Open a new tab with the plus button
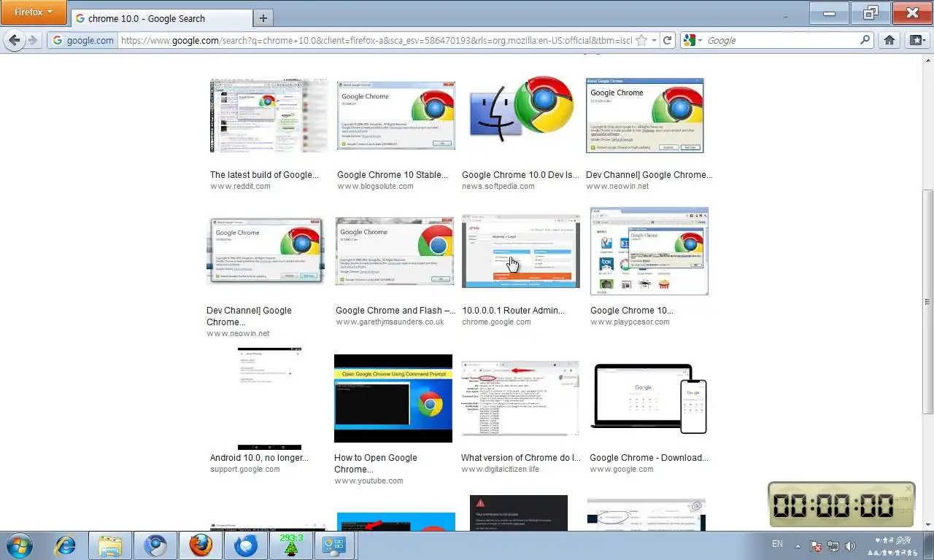Viewport: 934px width, 560px height. 263,18
